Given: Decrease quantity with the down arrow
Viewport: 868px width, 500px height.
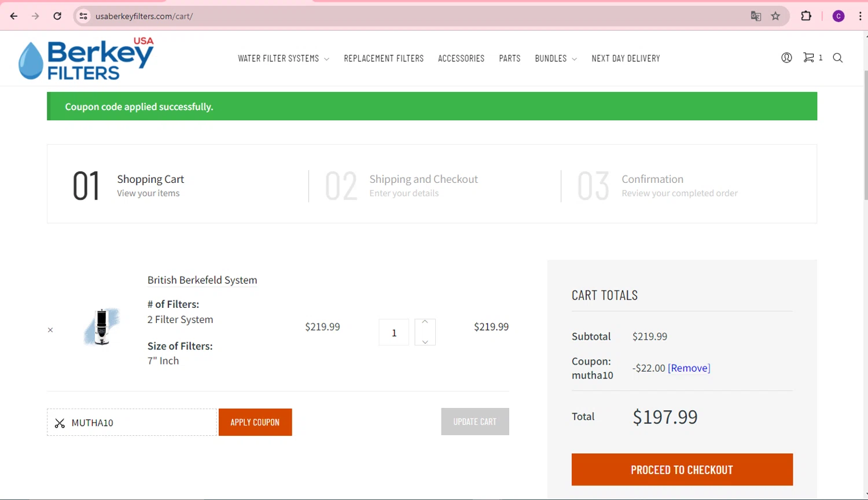Looking at the screenshot, I should pos(425,341).
